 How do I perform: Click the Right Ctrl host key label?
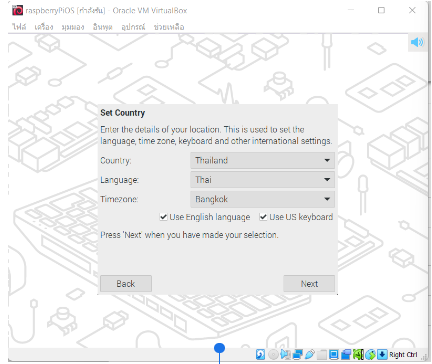403,355
